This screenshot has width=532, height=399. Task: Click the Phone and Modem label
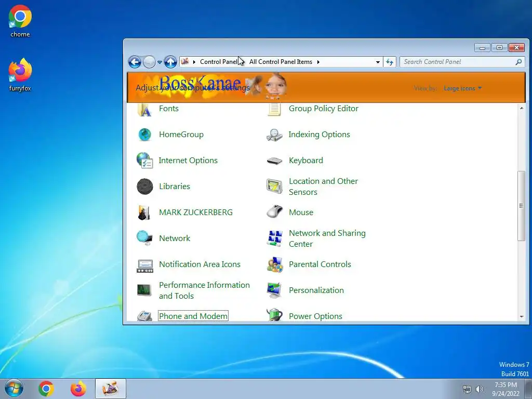coord(193,316)
